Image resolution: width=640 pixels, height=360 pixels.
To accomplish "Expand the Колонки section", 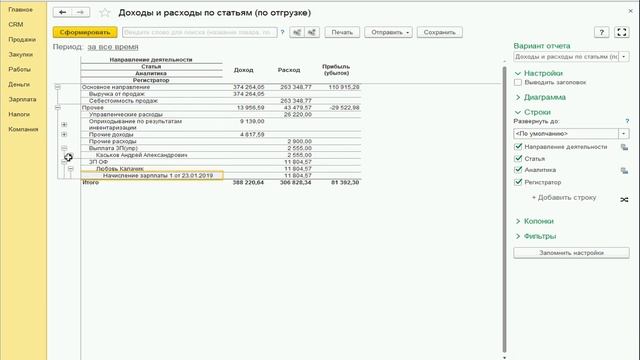I will 534,221.
